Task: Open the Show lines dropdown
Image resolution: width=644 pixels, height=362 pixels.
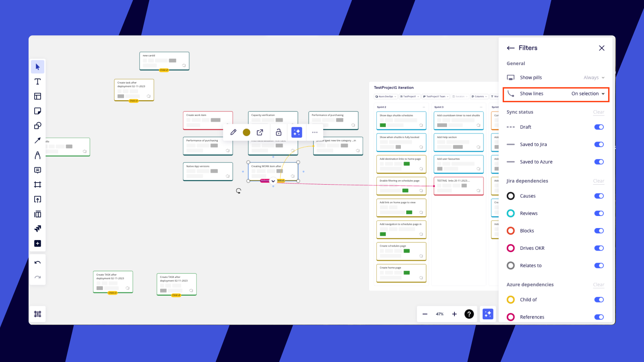Action: 588,94
